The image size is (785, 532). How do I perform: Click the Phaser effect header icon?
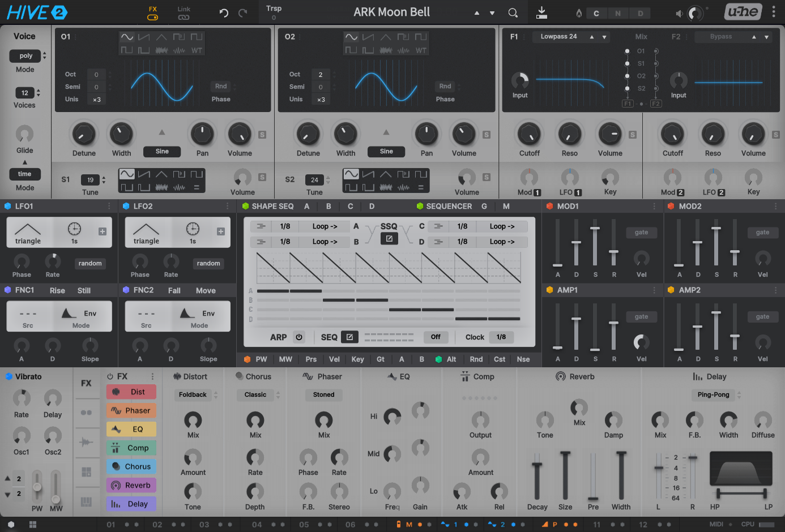click(x=308, y=376)
